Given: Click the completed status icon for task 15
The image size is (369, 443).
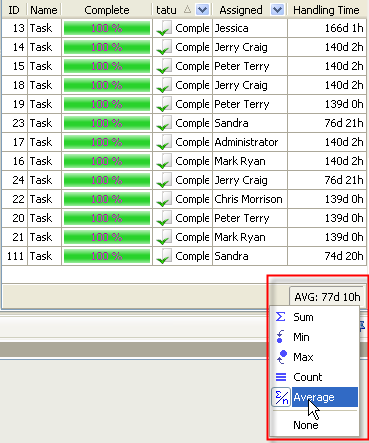Looking at the screenshot, I should tap(164, 66).
